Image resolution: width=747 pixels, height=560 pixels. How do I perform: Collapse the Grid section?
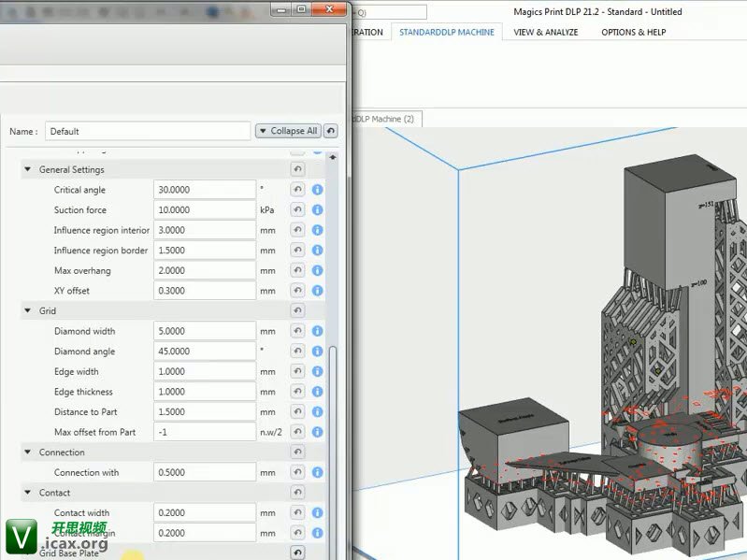pyautogui.click(x=27, y=310)
